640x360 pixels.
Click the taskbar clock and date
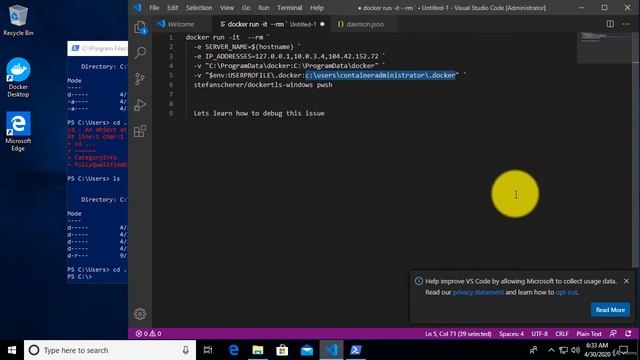pyautogui.click(x=597, y=350)
